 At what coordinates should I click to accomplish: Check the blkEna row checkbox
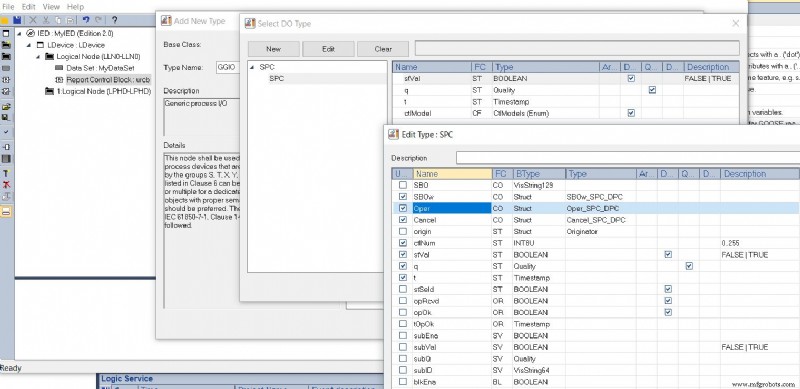[x=403, y=381]
